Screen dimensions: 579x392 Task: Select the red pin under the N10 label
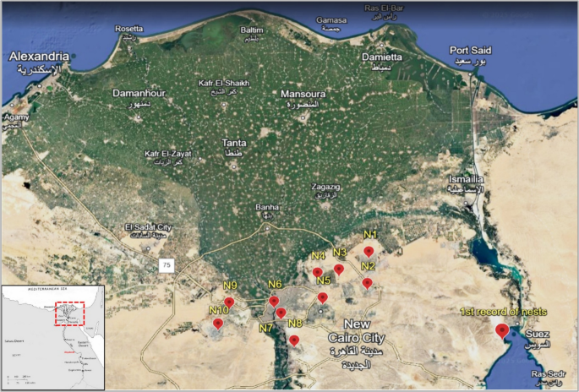tap(218, 324)
